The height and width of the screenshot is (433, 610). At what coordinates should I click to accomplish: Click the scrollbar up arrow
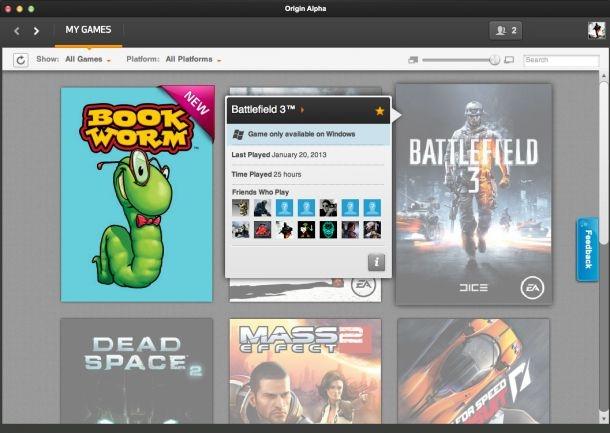603,76
